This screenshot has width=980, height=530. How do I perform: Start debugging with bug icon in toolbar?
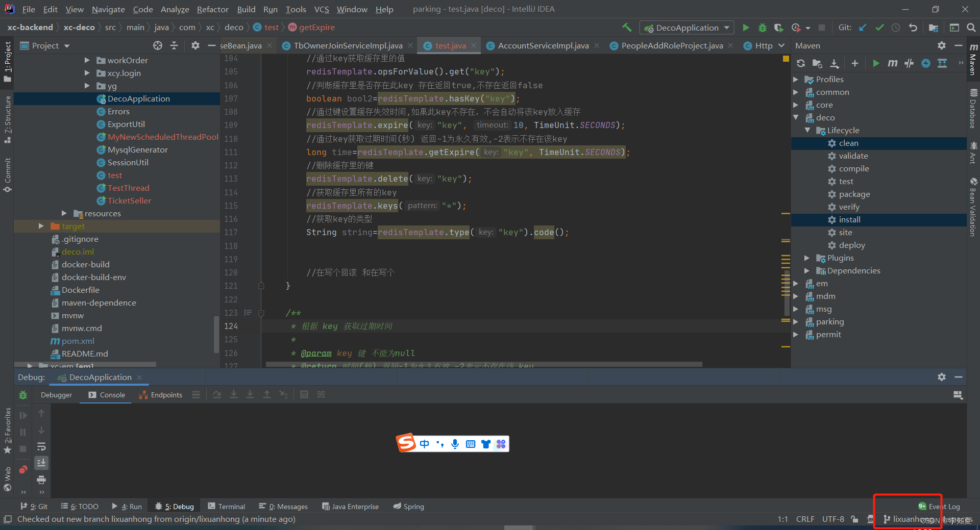[x=762, y=28]
